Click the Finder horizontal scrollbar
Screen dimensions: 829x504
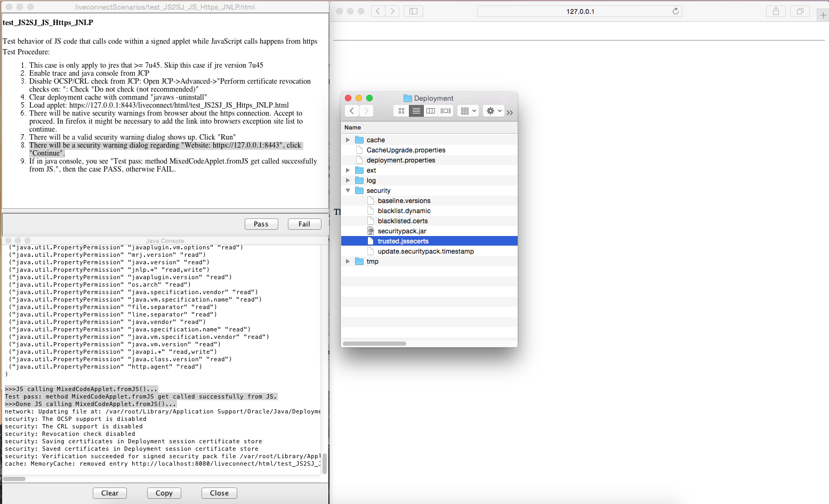[374, 344]
